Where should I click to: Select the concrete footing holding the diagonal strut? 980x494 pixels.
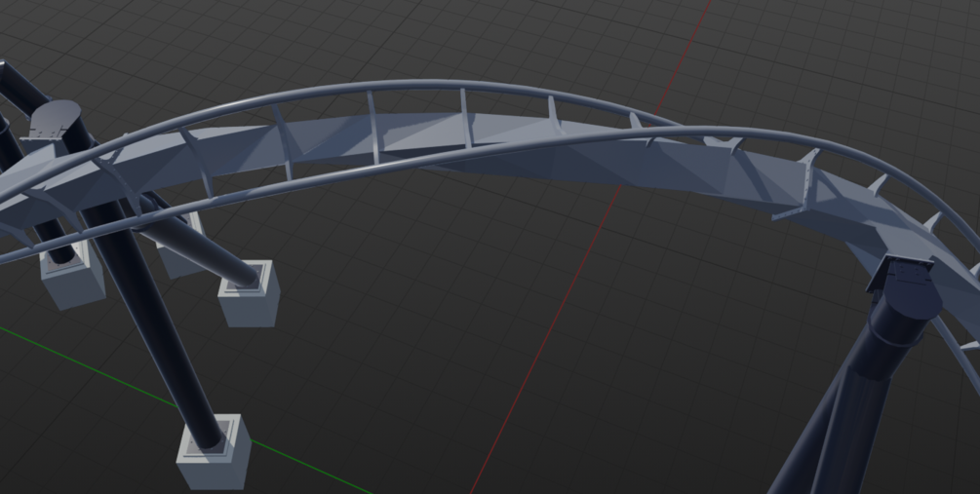click(x=249, y=293)
